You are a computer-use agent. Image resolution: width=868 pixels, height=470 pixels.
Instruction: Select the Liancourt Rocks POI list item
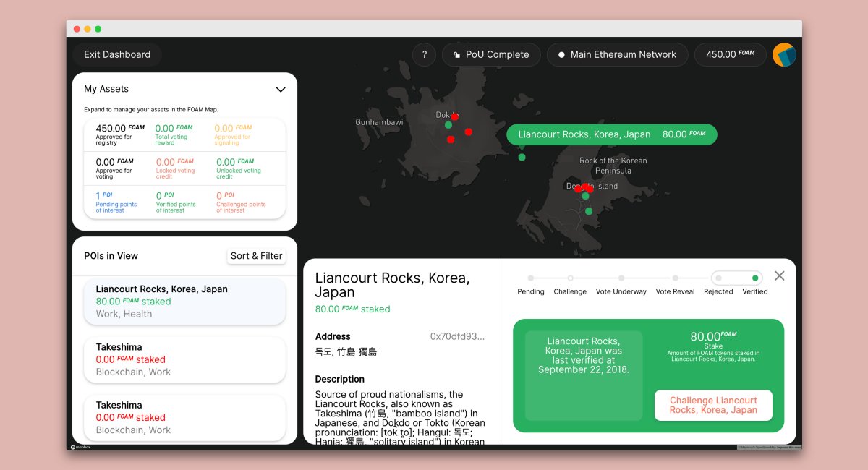click(184, 301)
